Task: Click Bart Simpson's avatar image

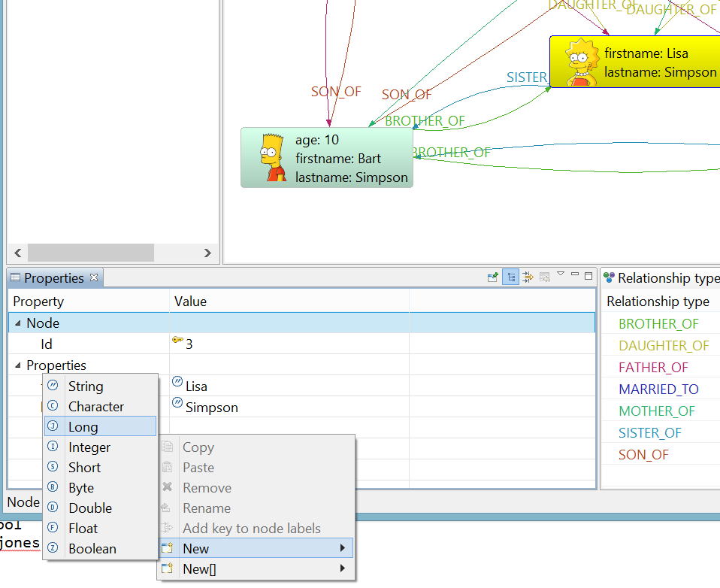Action: 273,158
